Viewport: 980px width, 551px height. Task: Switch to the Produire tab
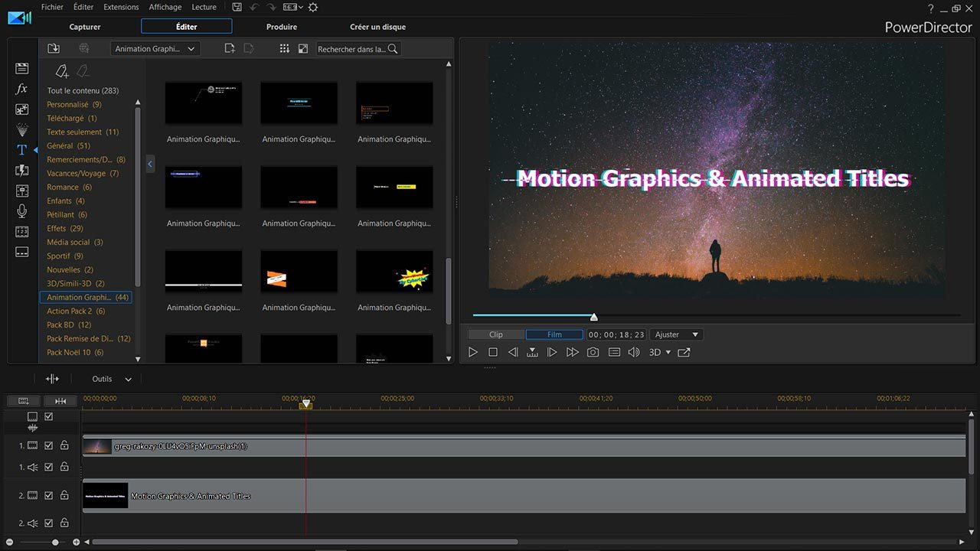click(x=282, y=27)
